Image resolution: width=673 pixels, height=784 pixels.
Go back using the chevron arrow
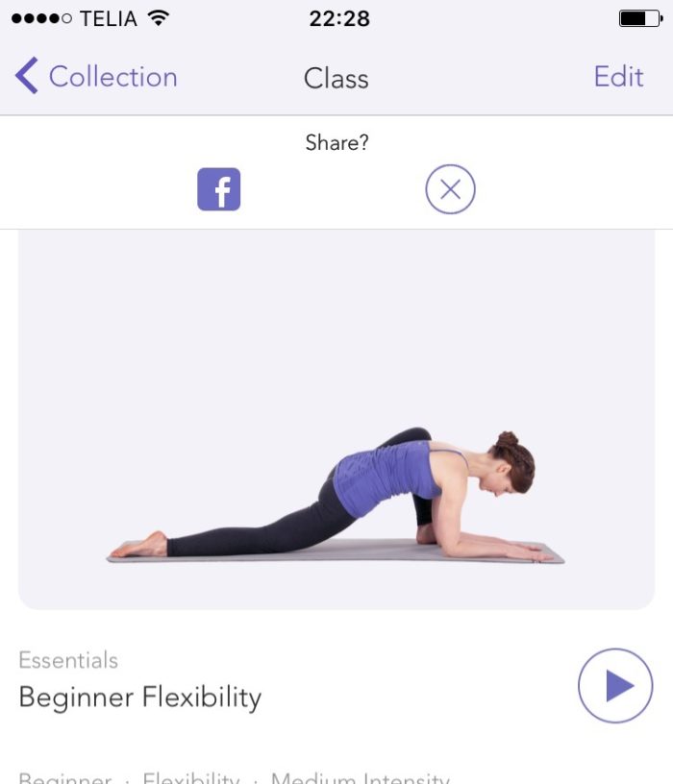point(27,76)
